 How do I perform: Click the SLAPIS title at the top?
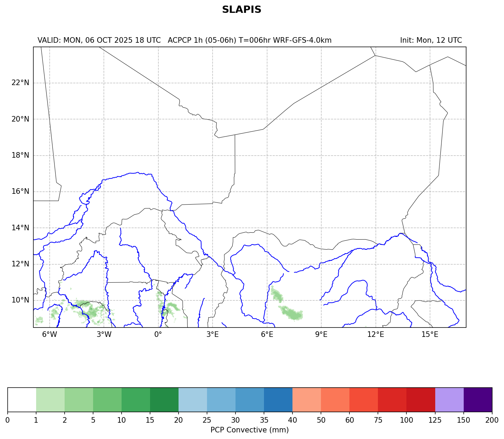click(x=241, y=10)
